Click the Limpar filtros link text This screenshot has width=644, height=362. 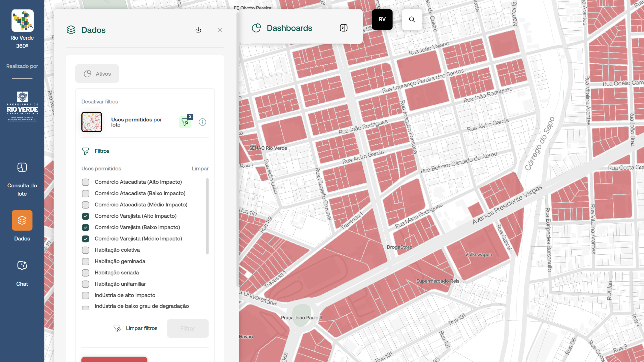142,328
